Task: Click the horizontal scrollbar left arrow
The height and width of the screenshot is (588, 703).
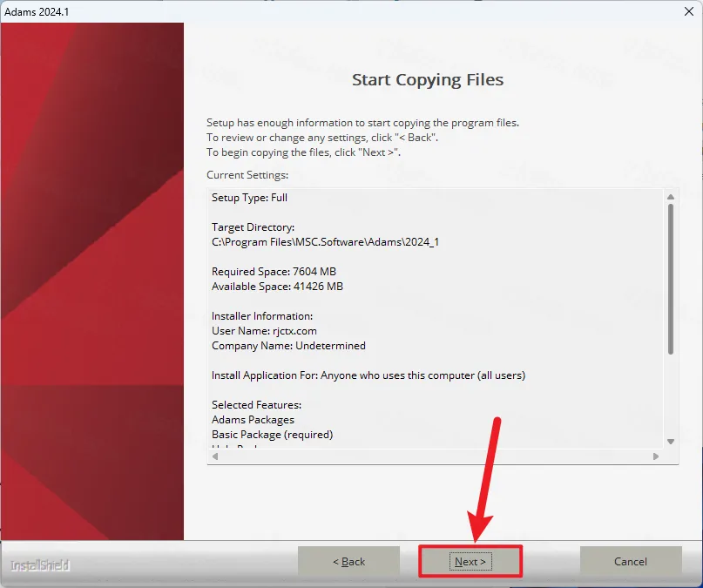Action: click(x=215, y=456)
